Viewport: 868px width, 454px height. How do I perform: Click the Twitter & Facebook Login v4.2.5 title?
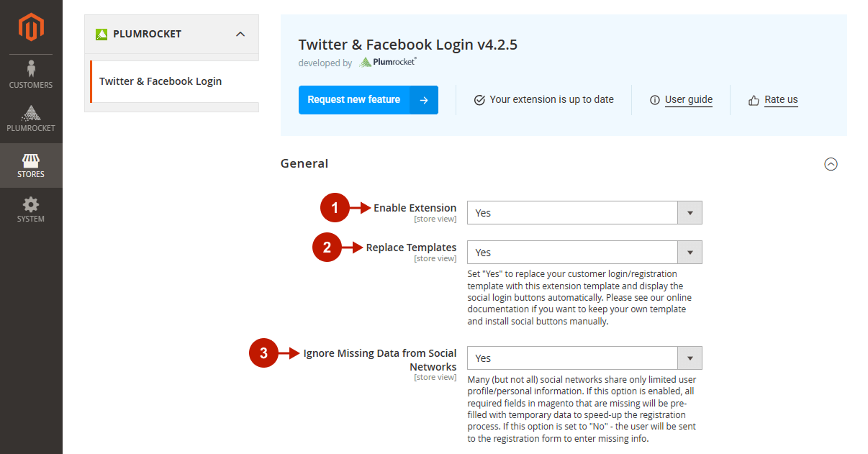408,45
